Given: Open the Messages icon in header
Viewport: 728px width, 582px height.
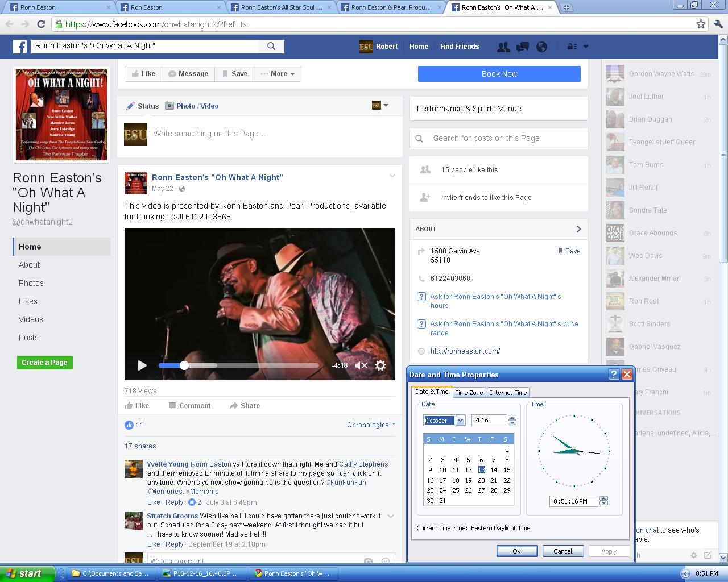Looking at the screenshot, I should coord(522,47).
